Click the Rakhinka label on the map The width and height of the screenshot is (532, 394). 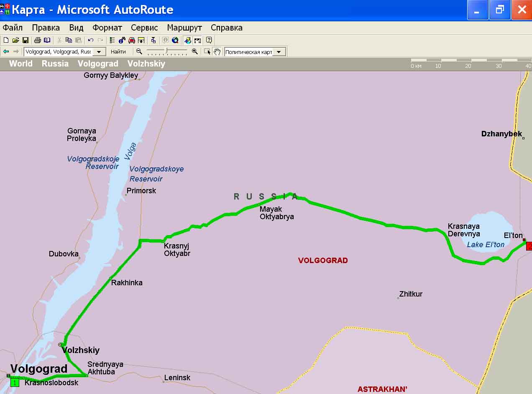click(127, 283)
